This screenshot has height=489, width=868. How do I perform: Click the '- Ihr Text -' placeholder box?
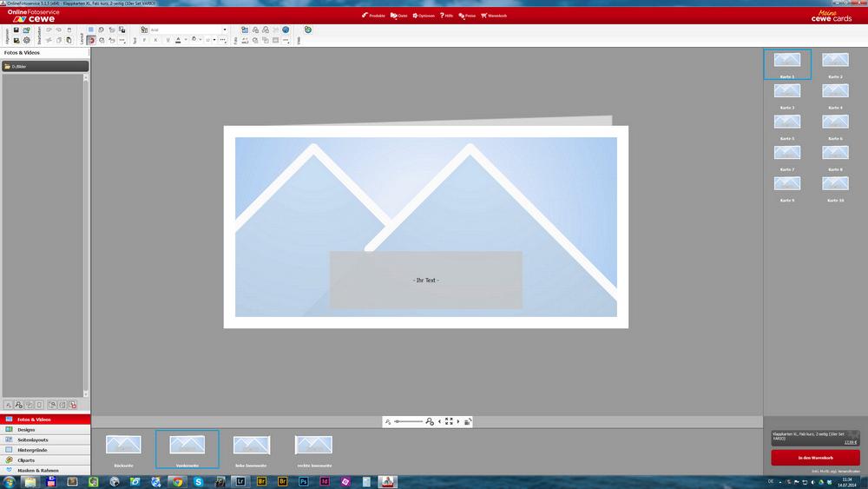425,280
